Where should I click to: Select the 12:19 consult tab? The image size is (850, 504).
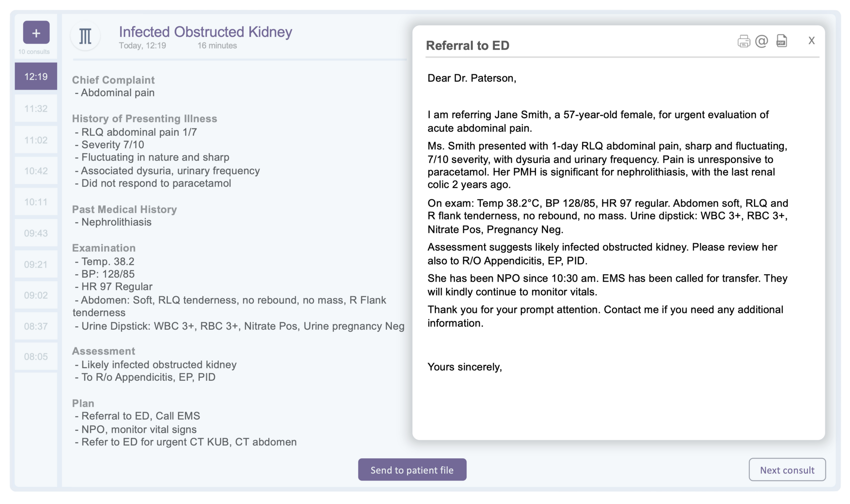36,76
